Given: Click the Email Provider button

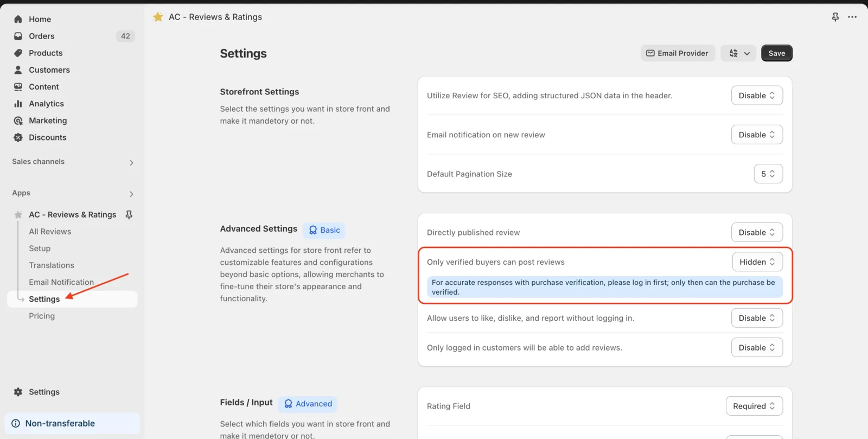Looking at the screenshot, I should tap(677, 53).
